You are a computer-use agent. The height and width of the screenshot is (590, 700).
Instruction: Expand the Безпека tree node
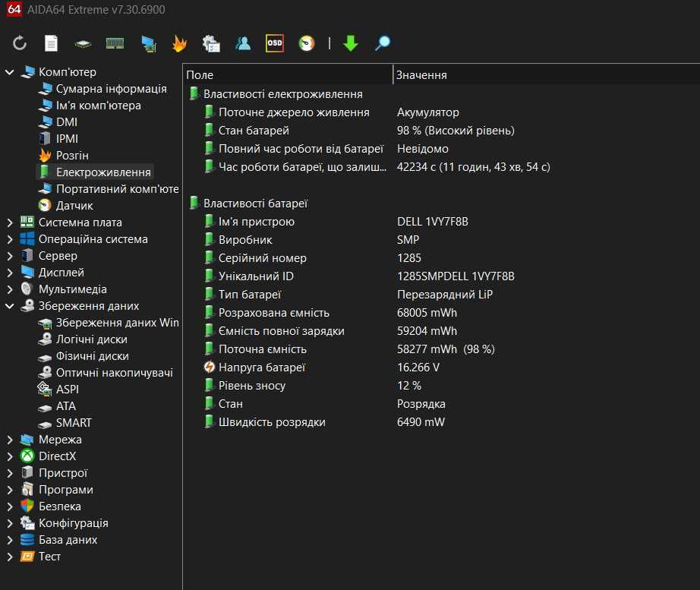[x=9, y=506]
